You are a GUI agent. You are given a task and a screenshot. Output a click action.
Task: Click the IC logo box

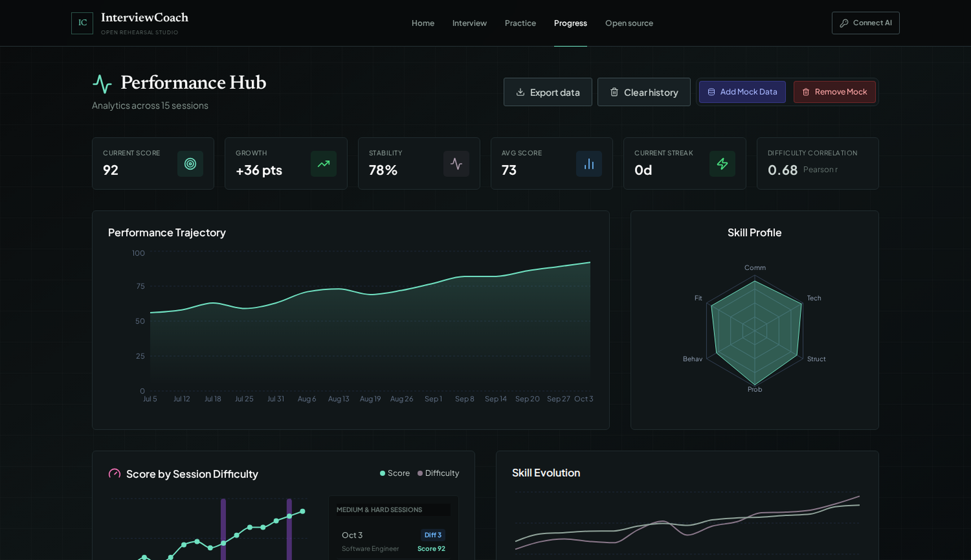point(82,23)
